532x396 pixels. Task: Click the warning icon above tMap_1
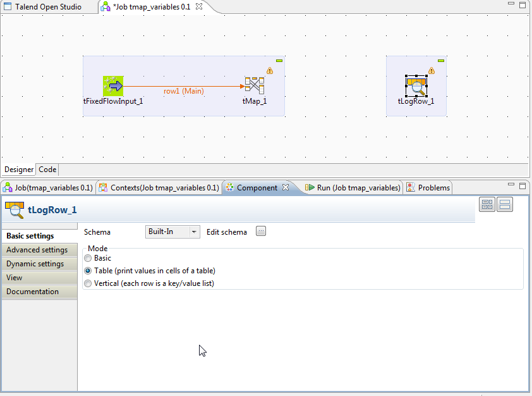(270, 71)
